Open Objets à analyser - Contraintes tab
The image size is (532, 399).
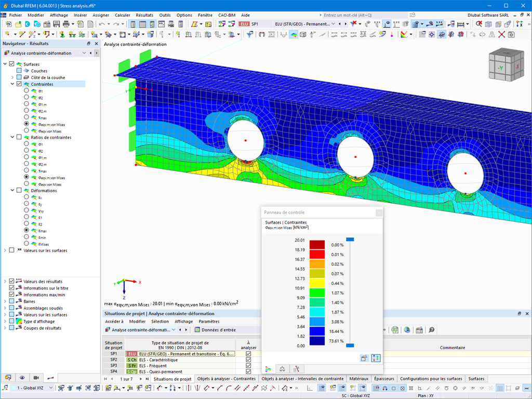(x=227, y=379)
